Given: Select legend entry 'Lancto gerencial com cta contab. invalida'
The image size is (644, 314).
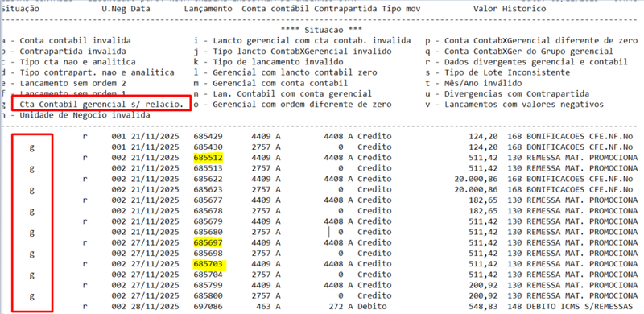Looking at the screenshot, I should tap(312, 41).
